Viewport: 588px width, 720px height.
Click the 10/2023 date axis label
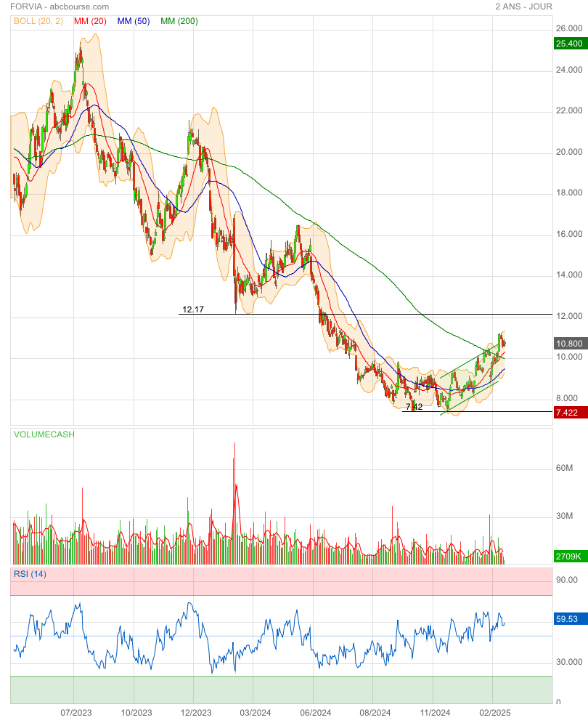click(x=136, y=713)
